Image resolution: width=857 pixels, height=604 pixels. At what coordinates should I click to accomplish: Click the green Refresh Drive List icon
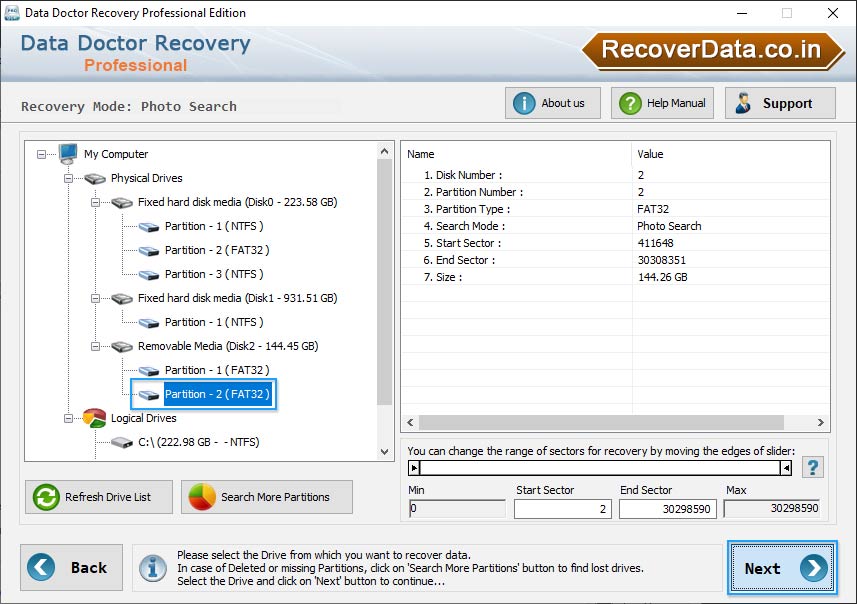pos(46,497)
